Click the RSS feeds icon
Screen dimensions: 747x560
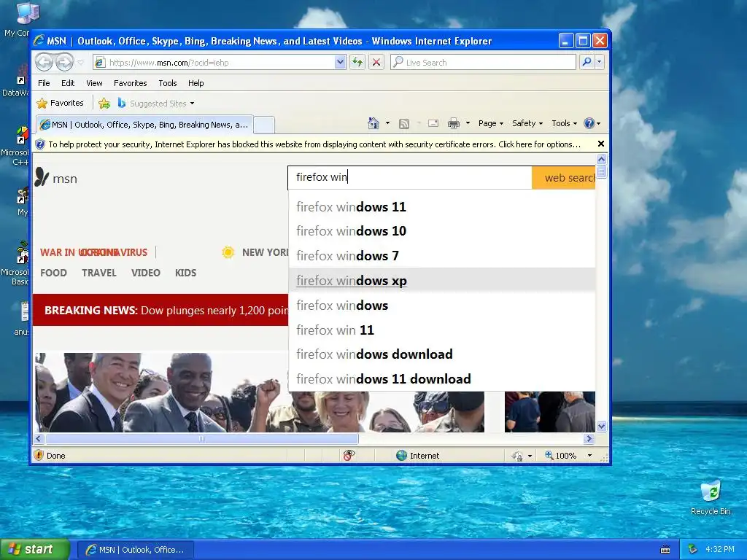(x=404, y=124)
